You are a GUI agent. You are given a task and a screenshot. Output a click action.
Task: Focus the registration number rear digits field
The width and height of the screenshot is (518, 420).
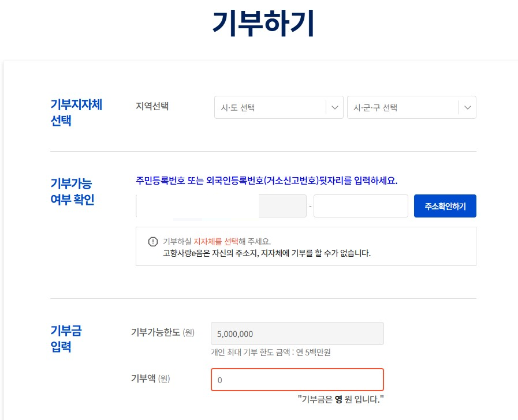pos(360,205)
